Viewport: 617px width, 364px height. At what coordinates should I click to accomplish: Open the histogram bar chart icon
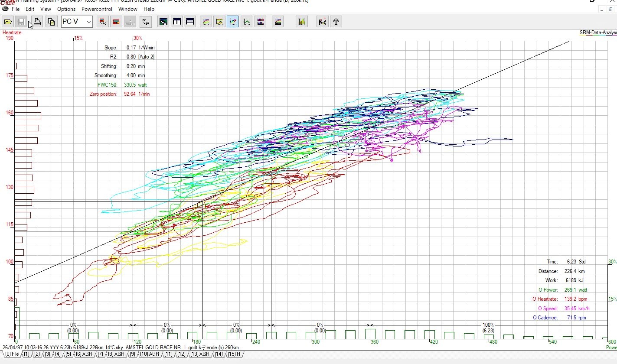point(302,22)
